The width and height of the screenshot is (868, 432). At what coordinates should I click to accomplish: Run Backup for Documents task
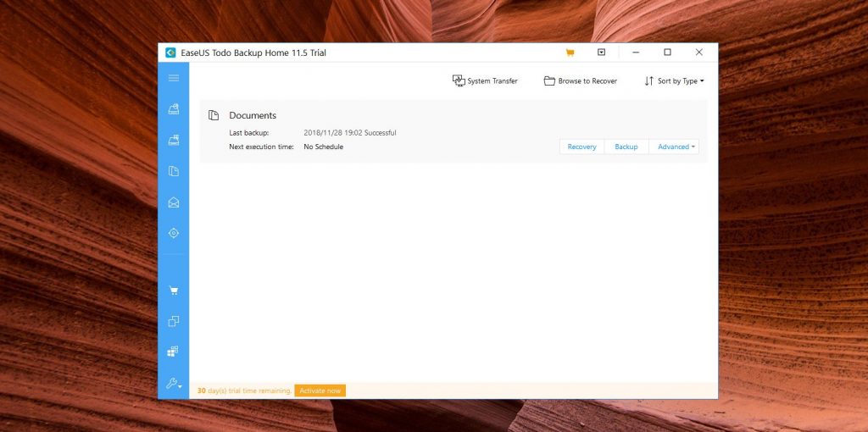coord(626,147)
